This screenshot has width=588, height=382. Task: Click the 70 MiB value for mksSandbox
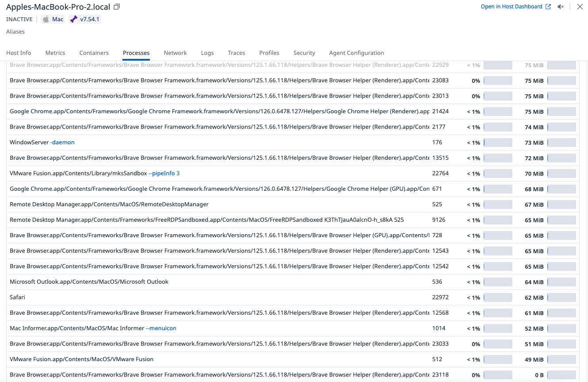(x=534, y=174)
